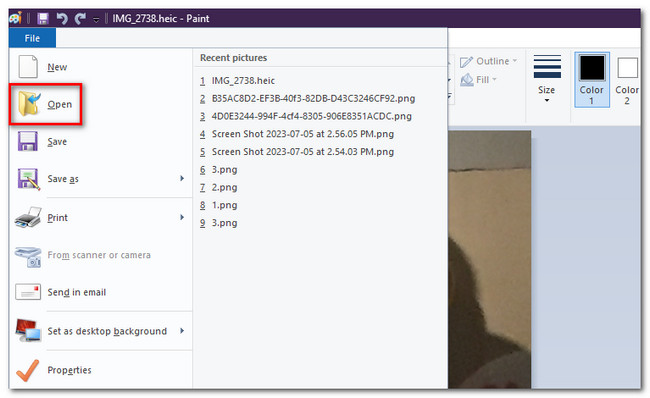650x398 pixels.
Task: Customize Quick Access Toolbar dropdown arrow
Action: [96, 19]
